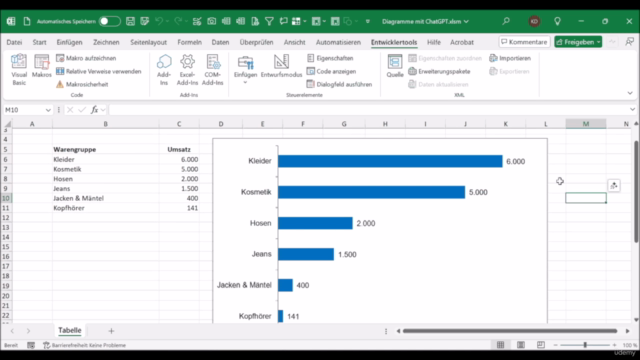640x360 pixels.
Task: Click Code anzeigen
Action: pos(331,71)
